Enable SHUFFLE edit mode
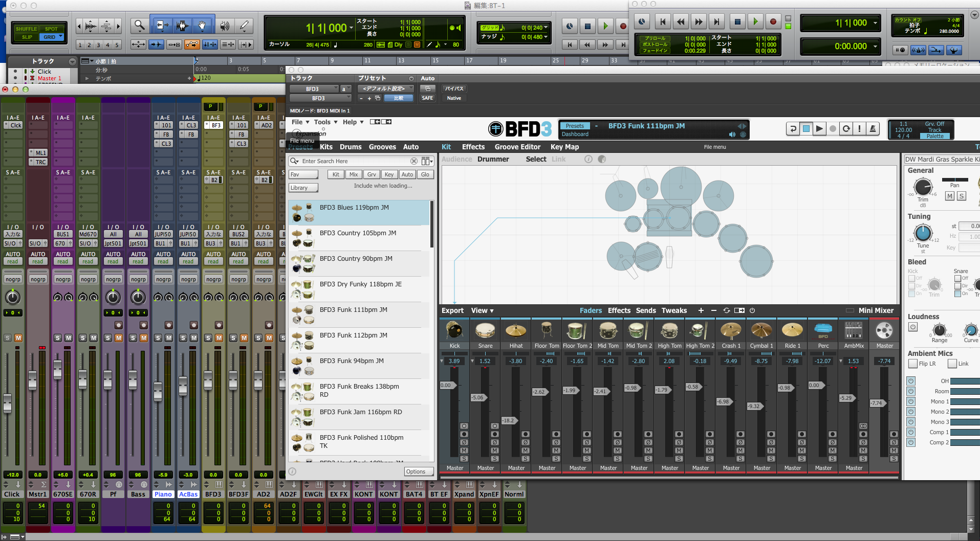 click(x=26, y=29)
